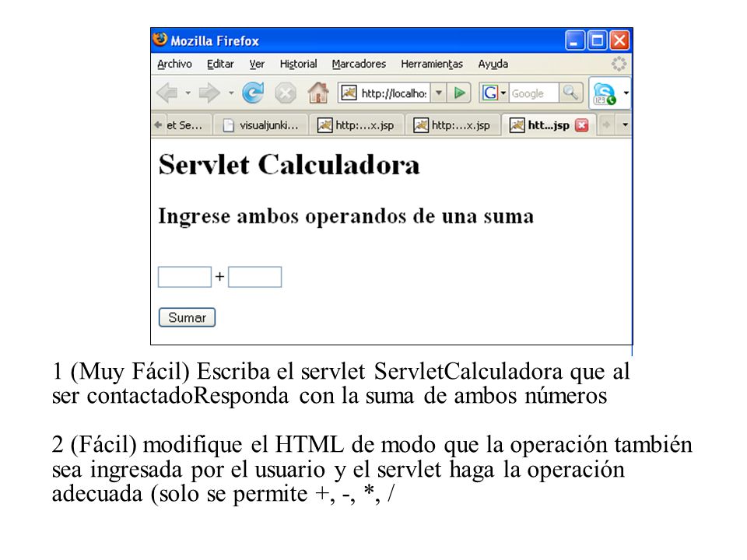Open the Skype toolbar dropdown arrow
Screen dimensions: 747x560
[x=626, y=93]
